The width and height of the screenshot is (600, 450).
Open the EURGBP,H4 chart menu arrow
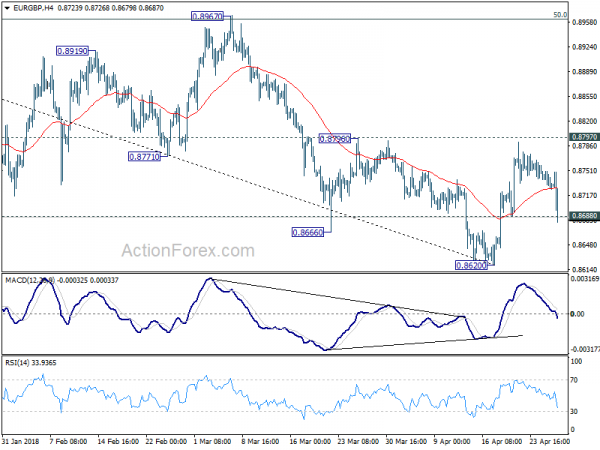coord(7,8)
